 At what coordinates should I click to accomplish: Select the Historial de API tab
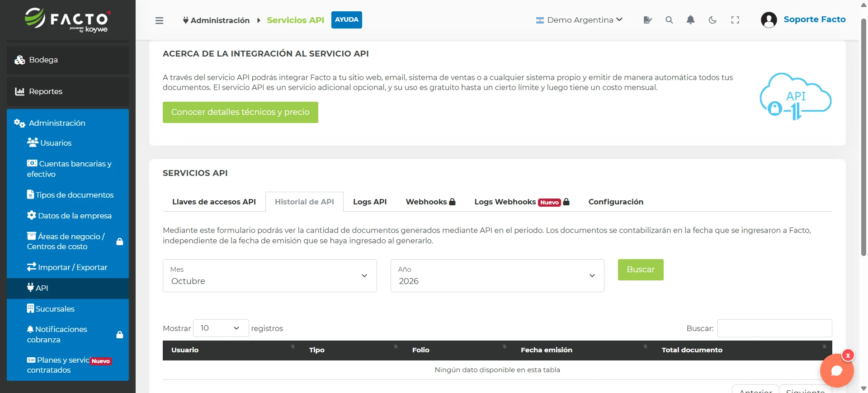(304, 202)
